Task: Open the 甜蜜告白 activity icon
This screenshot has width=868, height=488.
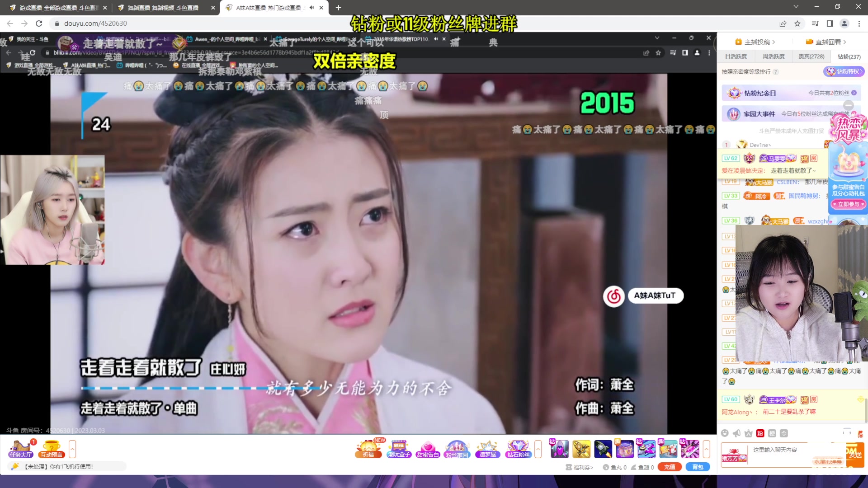Action: [x=428, y=449]
